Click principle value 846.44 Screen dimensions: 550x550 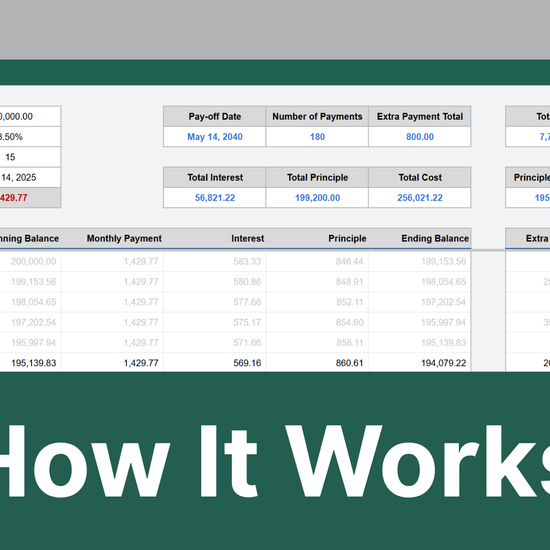[349, 261]
